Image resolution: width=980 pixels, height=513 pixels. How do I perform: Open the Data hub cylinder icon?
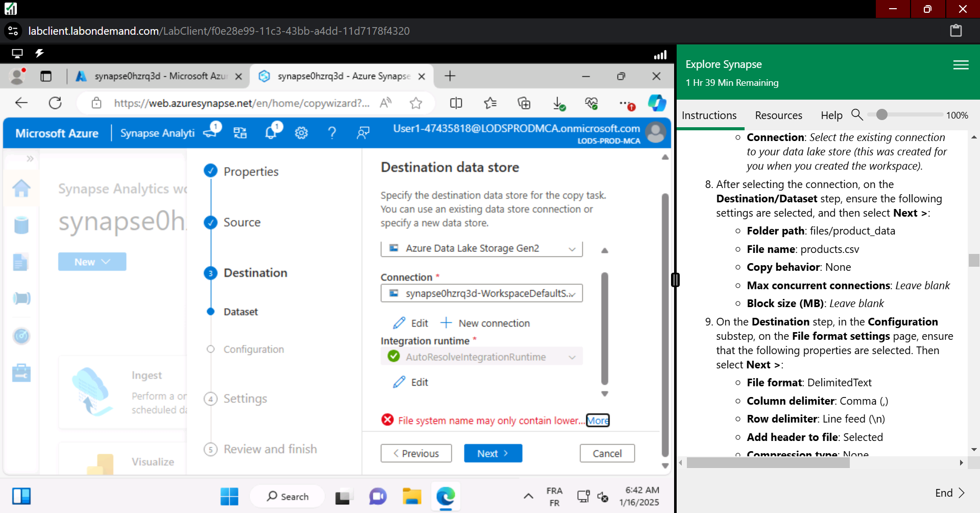(x=21, y=225)
